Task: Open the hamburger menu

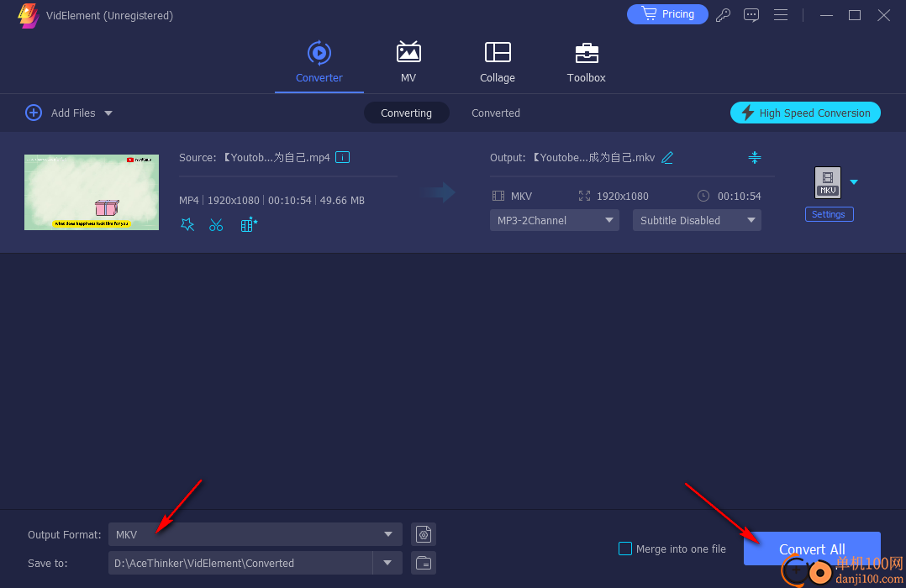Action: click(x=781, y=15)
